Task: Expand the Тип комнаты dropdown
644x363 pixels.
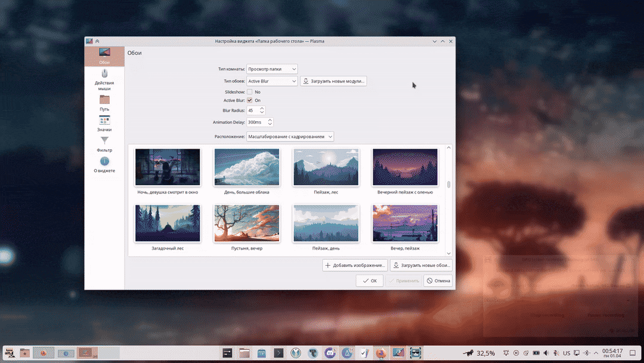Action: [272, 69]
